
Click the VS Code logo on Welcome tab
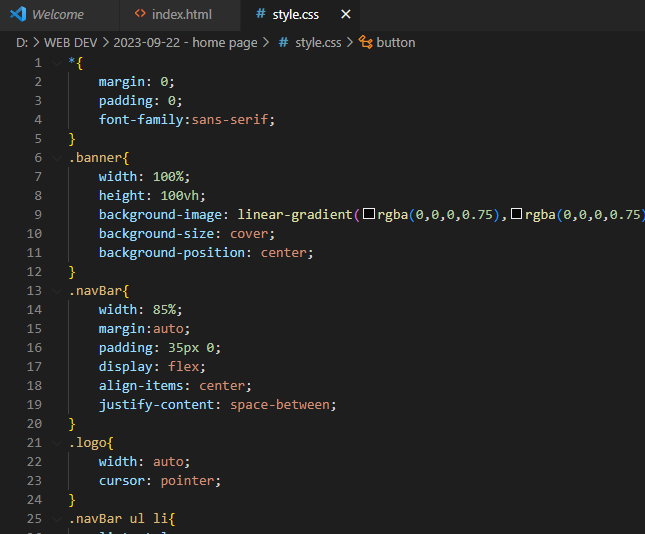(x=18, y=14)
